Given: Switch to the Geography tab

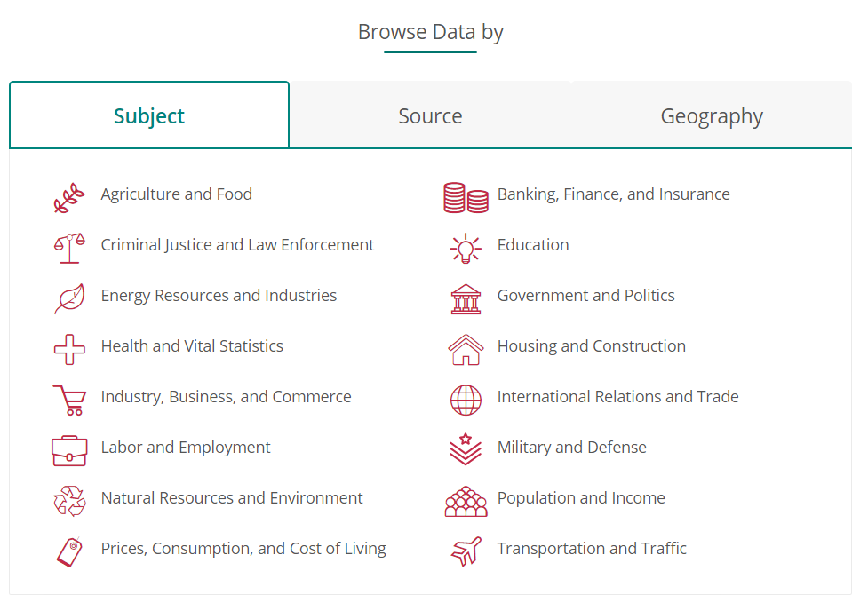Looking at the screenshot, I should (712, 116).
